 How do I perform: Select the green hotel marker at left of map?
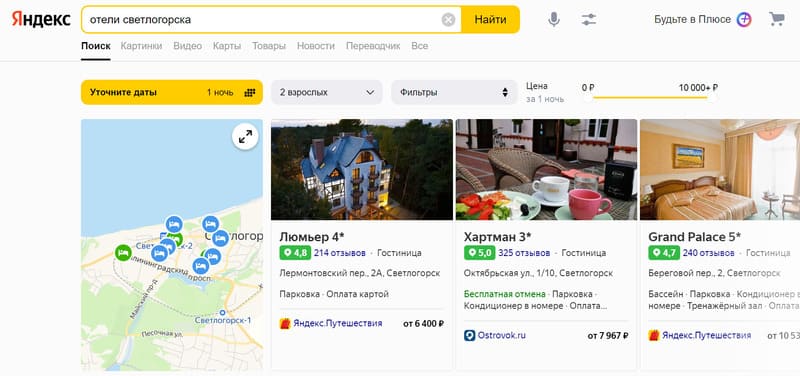(123, 253)
